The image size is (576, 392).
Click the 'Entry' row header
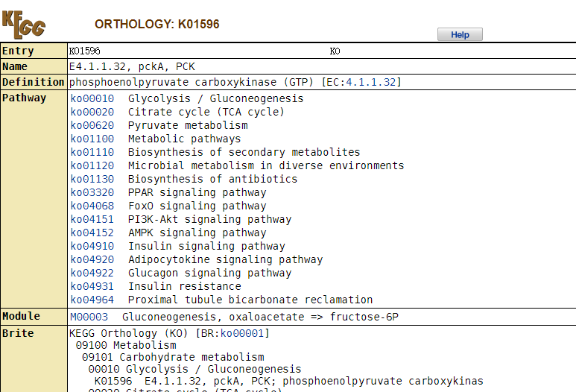(34, 51)
